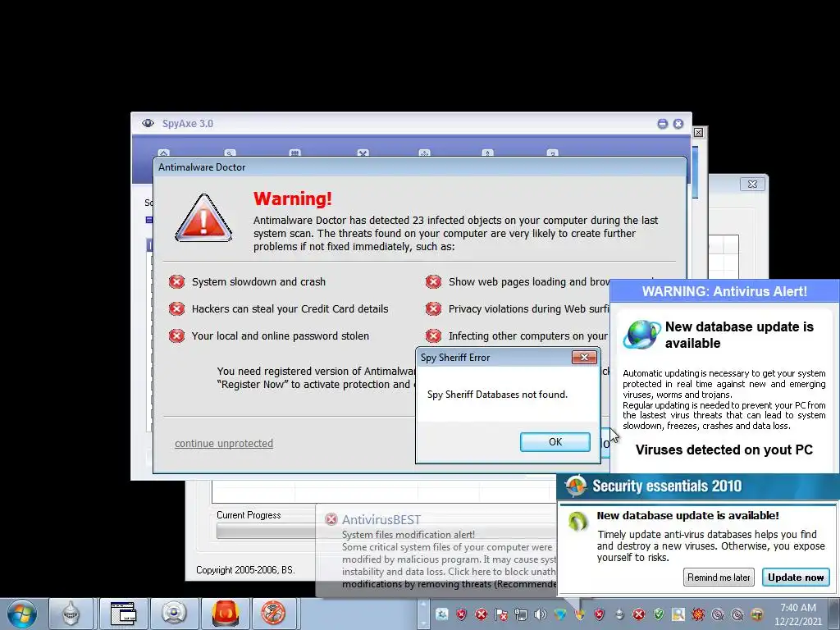Viewport: 840px width, 630px height.
Task: Click the red Warning! heading
Action: (x=293, y=199)
